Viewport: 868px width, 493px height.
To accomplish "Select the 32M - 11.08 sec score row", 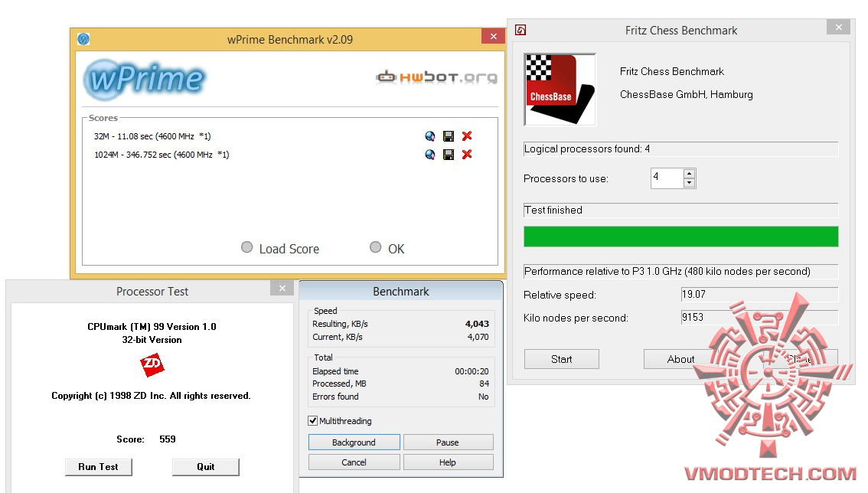I will [x=152, y=136].
